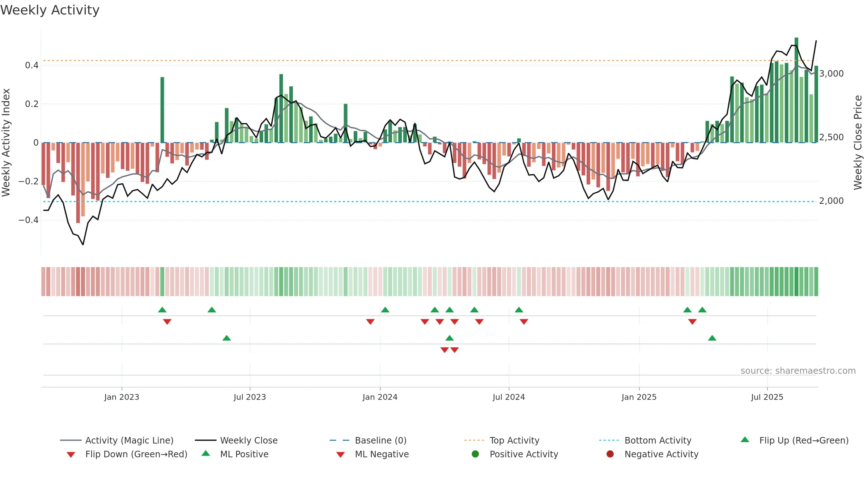Screen dimensions: 868x488
Task: Click the Weekly Activity chart title
Action: [50, 10]
